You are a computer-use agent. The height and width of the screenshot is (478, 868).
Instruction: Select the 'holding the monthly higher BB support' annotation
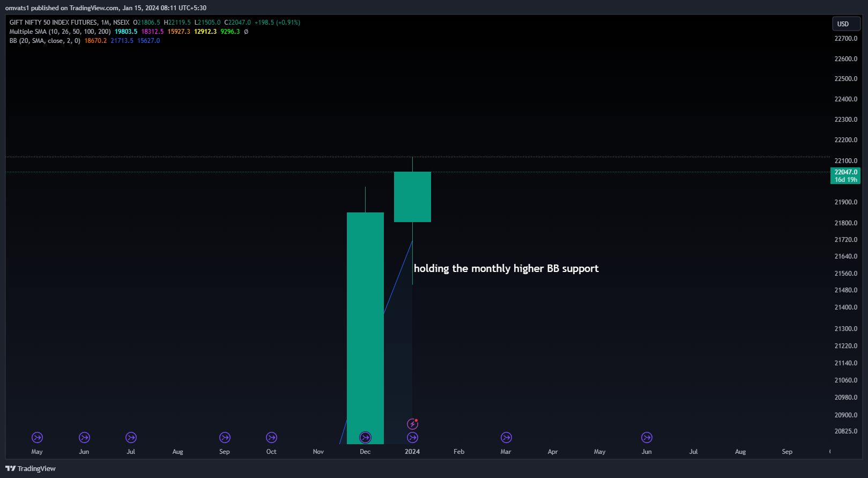pyautogui.click(x=506, y=268)
